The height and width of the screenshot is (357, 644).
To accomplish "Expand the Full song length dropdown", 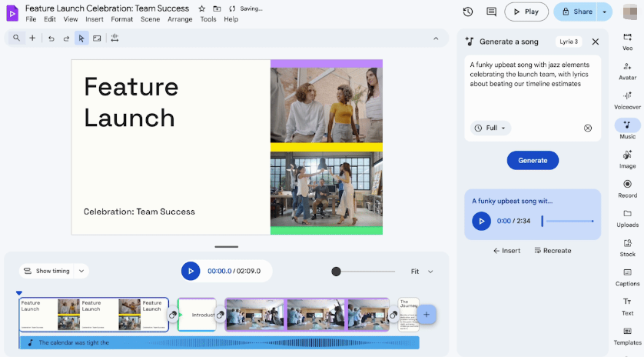I will click(490, 128).
